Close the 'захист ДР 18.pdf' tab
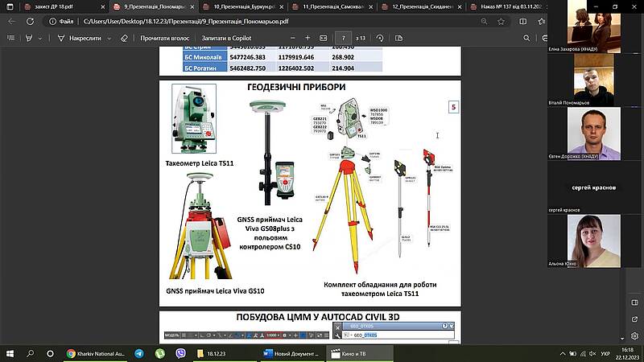 pos(103,7)
